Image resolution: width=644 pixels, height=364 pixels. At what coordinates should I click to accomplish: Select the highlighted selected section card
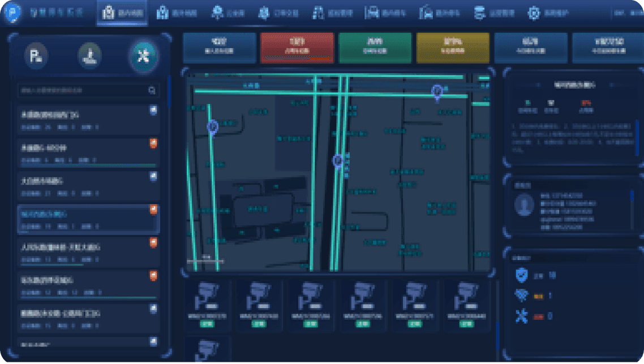(88, 219)
